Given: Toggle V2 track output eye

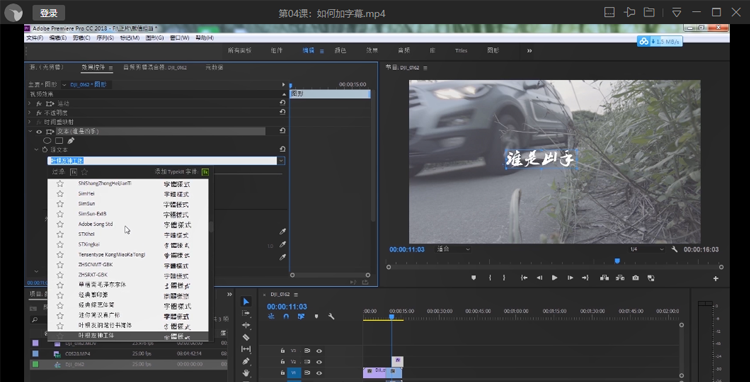Looking at the screenshot, I should pyautogui.click(x=319, y=362).
